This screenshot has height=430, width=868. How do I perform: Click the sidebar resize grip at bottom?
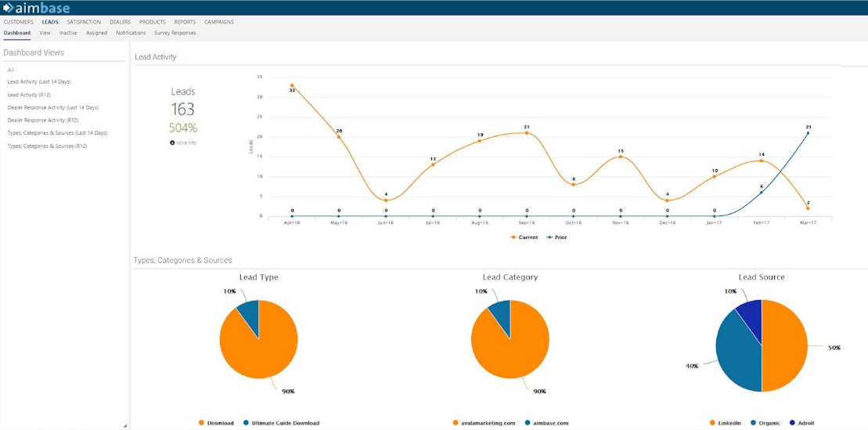(124, 425)
